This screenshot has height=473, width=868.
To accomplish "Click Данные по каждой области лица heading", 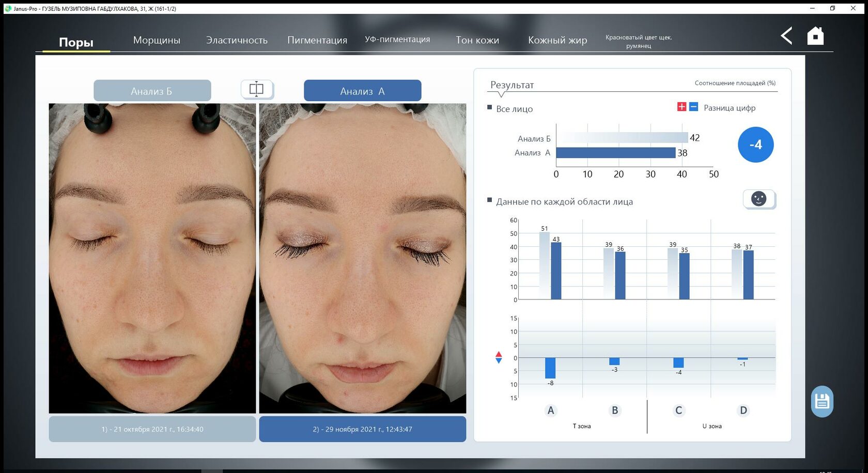I will click(564, 201).
